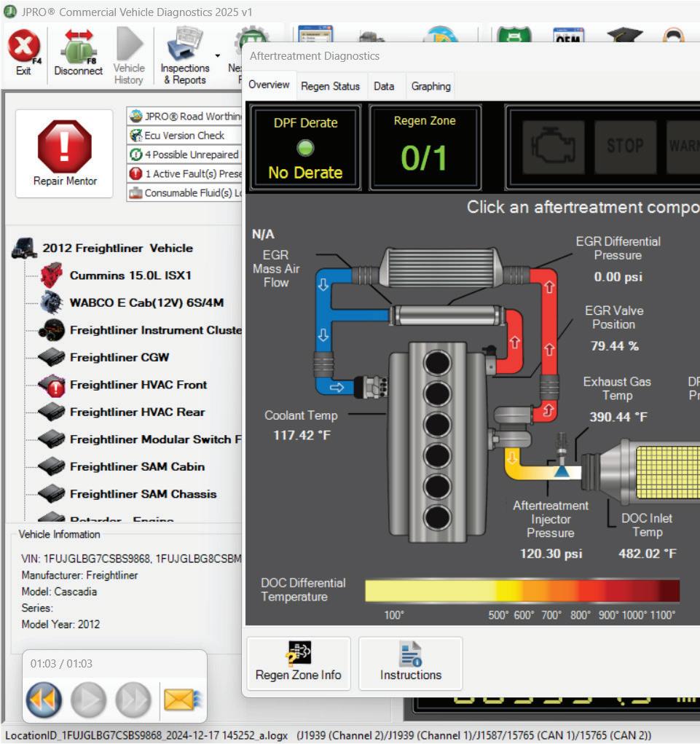The image size is (700, 744).
Task: Click JPRO Road Worthiness entry
Action: [x=184, y=117]
